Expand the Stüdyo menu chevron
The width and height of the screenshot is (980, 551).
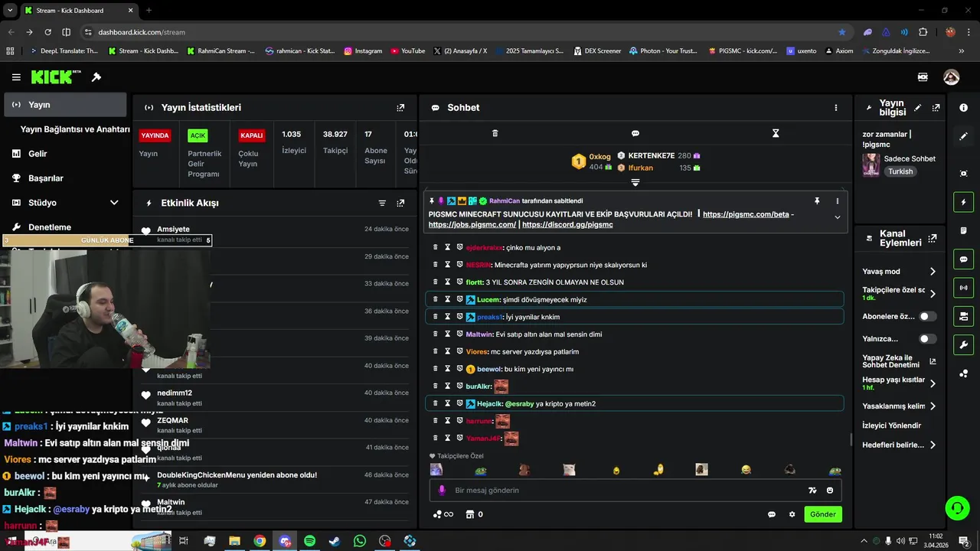pos(114,203)
